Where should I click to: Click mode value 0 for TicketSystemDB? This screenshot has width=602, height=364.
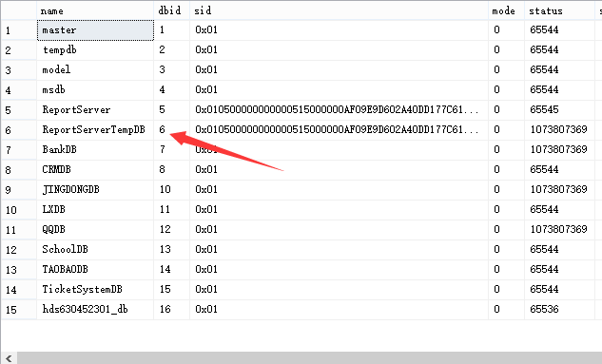click(506, 289)
